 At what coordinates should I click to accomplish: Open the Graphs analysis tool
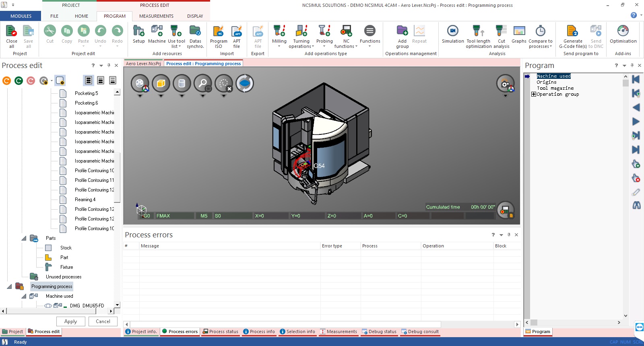(519, 35)
